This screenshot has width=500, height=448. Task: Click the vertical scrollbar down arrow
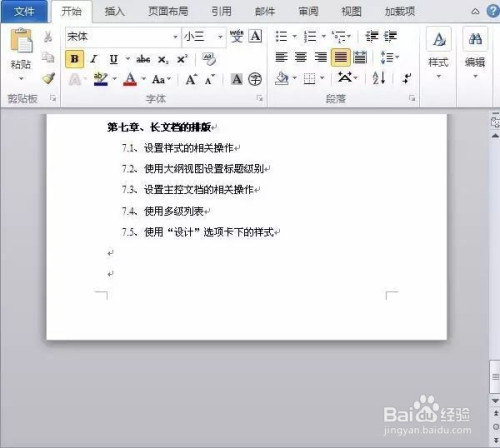click(x=496, y=401)
